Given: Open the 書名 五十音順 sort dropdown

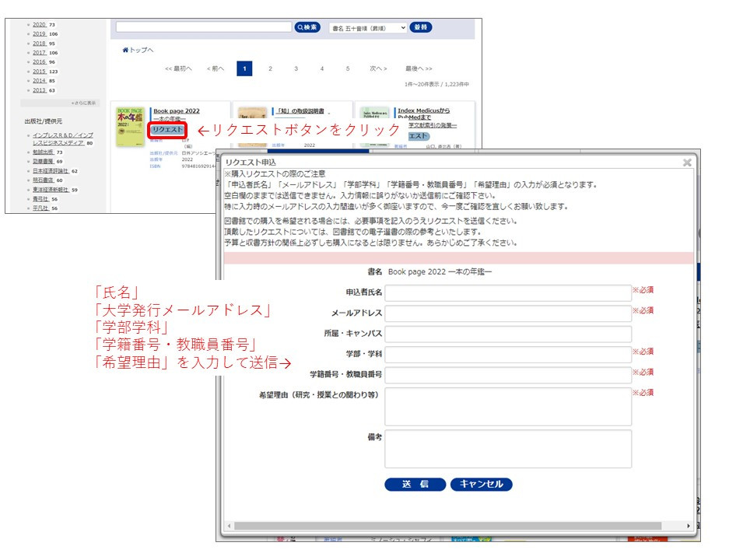Looking at the screenshot, I should 367,27.
